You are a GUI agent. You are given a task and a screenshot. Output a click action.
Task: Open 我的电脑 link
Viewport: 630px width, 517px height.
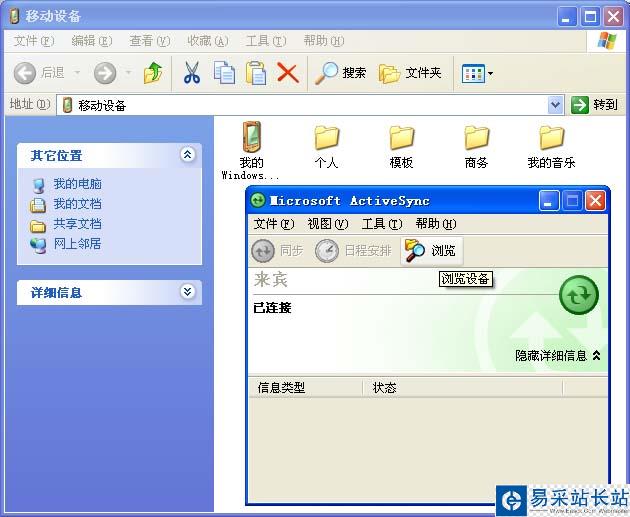[77, 184]
